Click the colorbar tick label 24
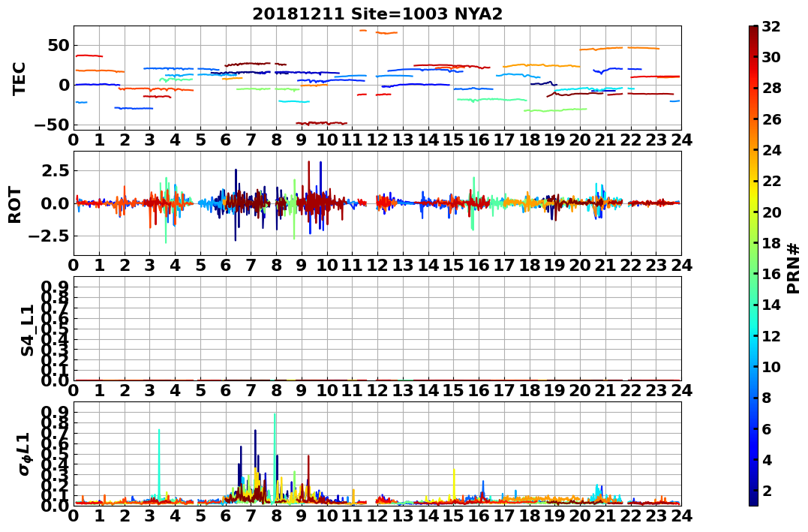The image size is (808, 532). (771, 150)
